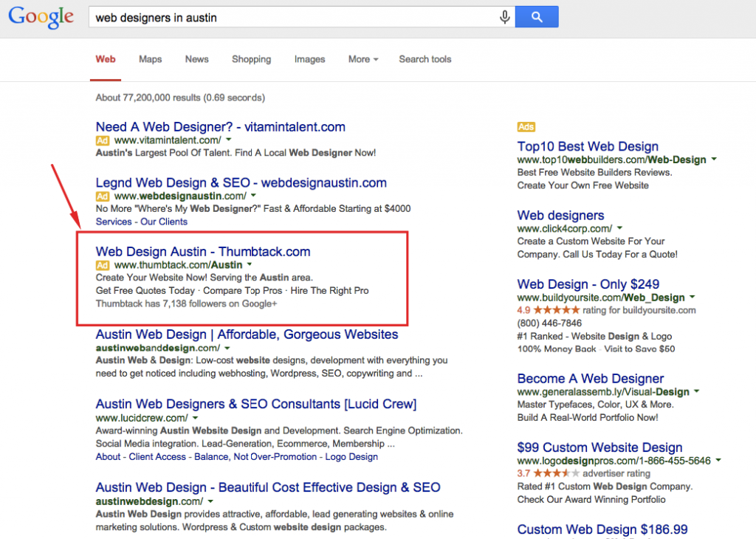This screenshot has width=756, height=539.
Task: Switch to the Web tab
Action: pyautogui.click(x=105, y=59)
